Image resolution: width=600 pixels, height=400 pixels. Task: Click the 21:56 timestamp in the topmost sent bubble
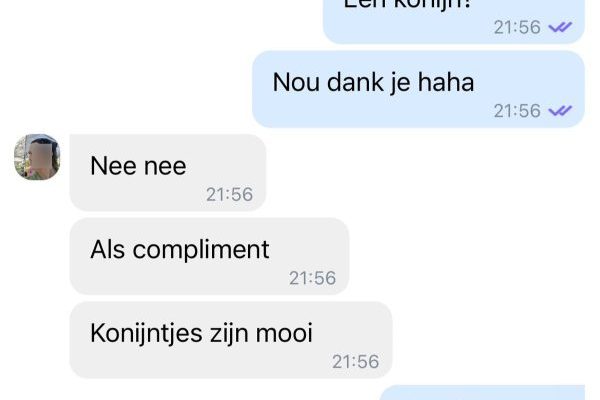(x=517, y=27)
